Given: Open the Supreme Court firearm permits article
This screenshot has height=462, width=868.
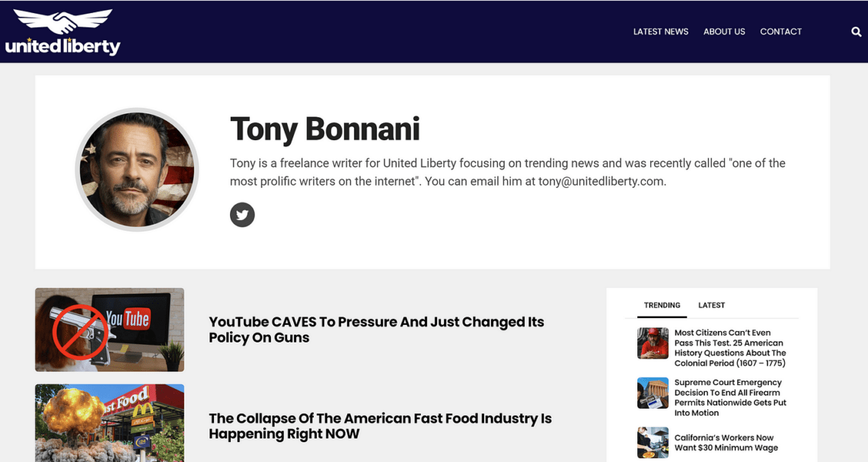Looking at the screenshot, I should point(730,398).
